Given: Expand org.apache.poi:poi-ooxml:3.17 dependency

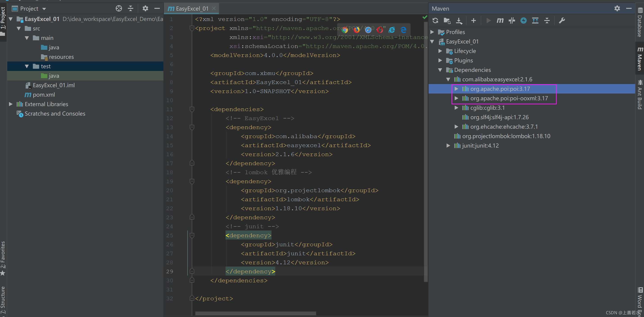Looking at the screenshot, I should click(x=456, y=98).
